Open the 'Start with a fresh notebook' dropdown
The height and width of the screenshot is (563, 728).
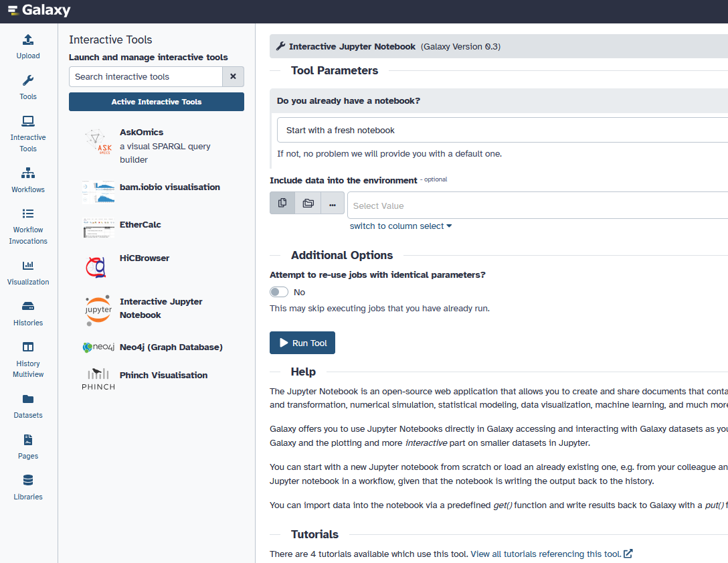[x=502, y=131]
